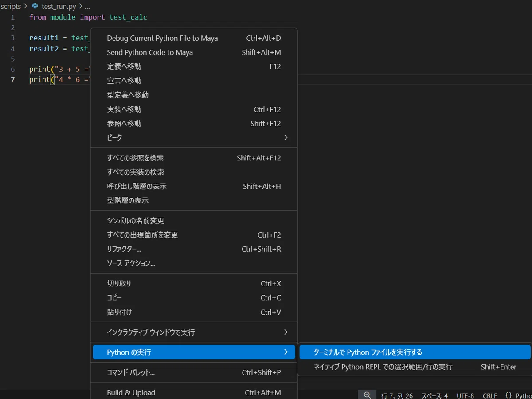Screen dimensions: 532x399
Task: Select コピー menu item
Action: point(194,298)
